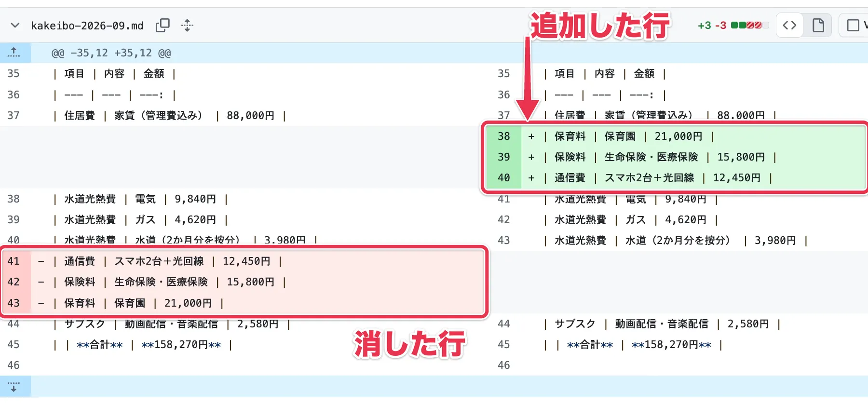The image size is (868, 405).
Task: Select green added line number 39
Action: tap(503, 157)
